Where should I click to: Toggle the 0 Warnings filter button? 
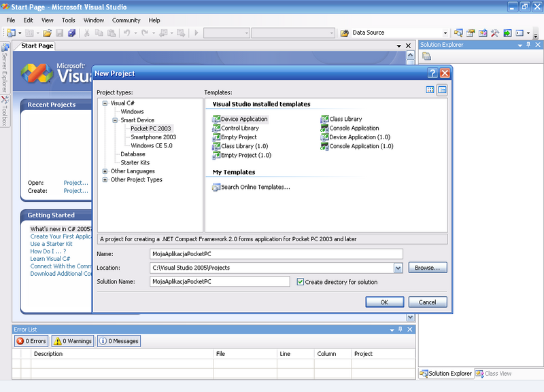(73, 341)
